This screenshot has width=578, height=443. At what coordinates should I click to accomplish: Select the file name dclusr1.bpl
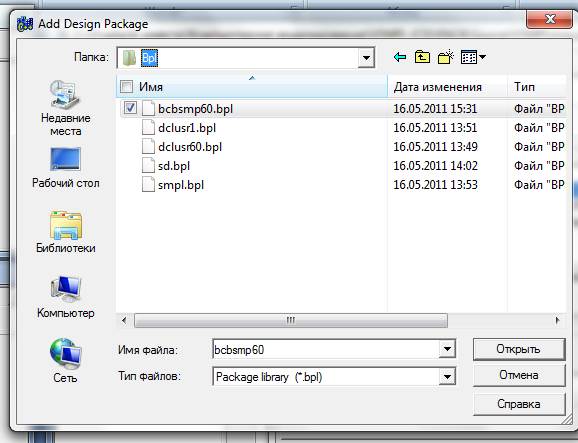[187, 128]
